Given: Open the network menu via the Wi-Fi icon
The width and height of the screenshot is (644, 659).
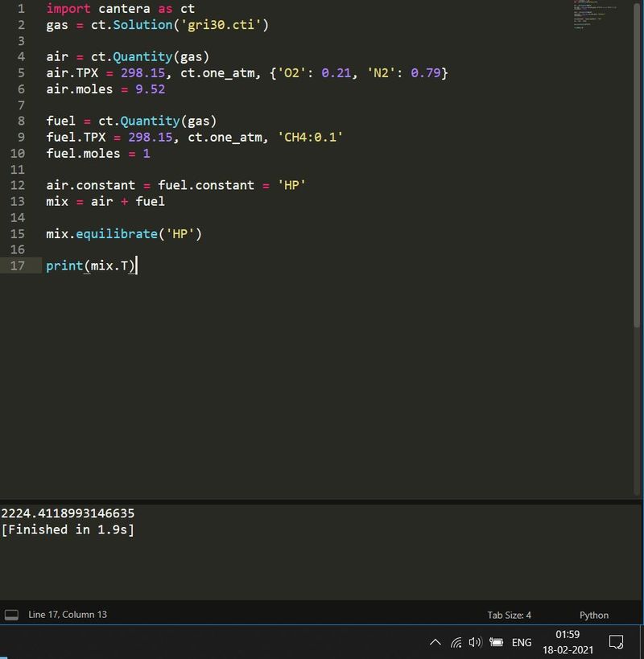Looking at the screenshot, I should (x=456, y=642).
